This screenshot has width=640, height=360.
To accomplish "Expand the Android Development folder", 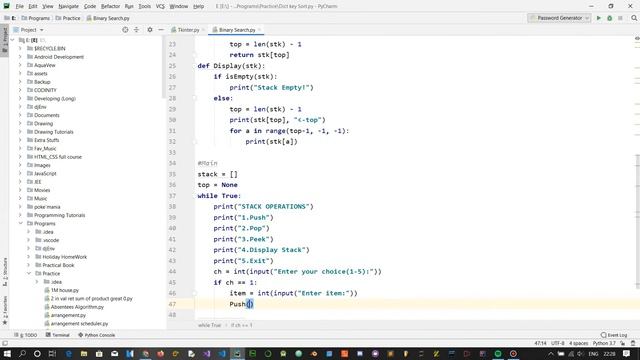I will point(20,57).
